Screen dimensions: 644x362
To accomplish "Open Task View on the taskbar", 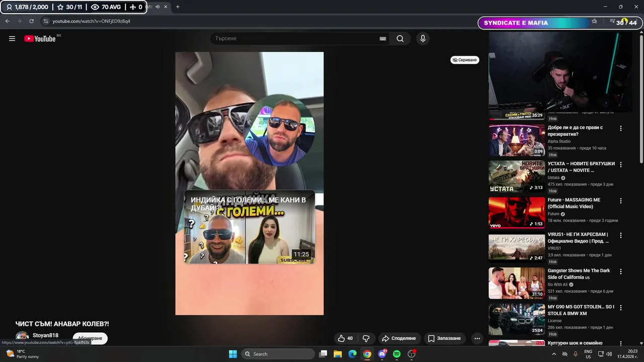I will click(324, 354).
